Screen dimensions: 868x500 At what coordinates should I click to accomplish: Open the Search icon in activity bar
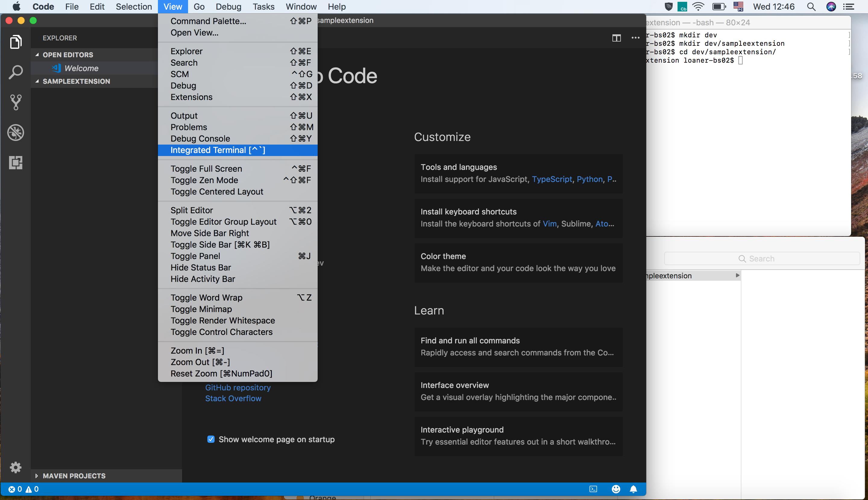tap(16, 72)
